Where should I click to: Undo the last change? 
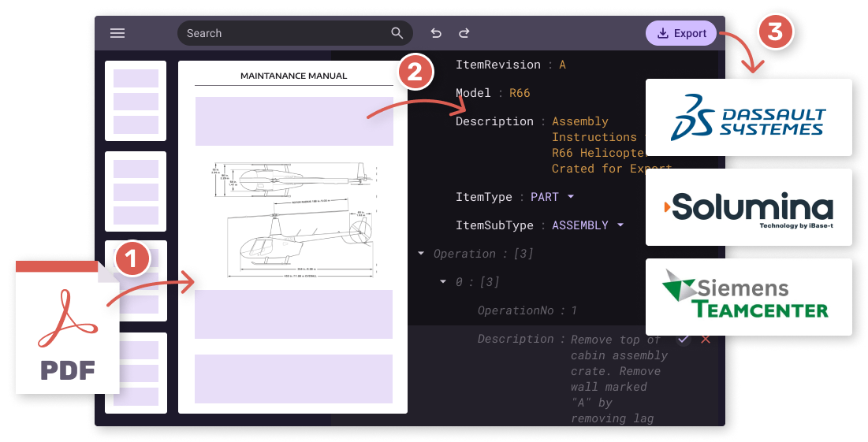point(436,33)
